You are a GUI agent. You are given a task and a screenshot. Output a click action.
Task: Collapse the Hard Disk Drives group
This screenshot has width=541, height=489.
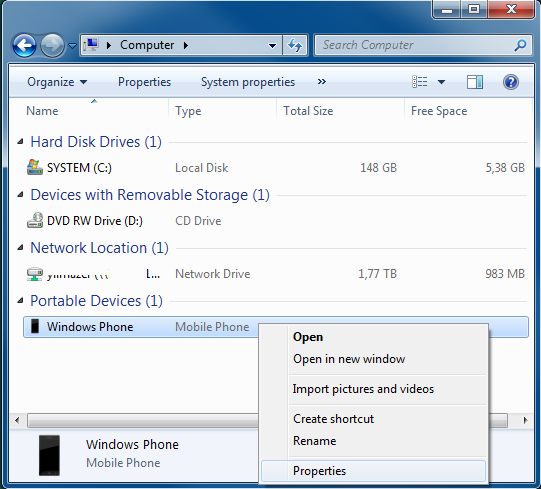tap(21, 141)
